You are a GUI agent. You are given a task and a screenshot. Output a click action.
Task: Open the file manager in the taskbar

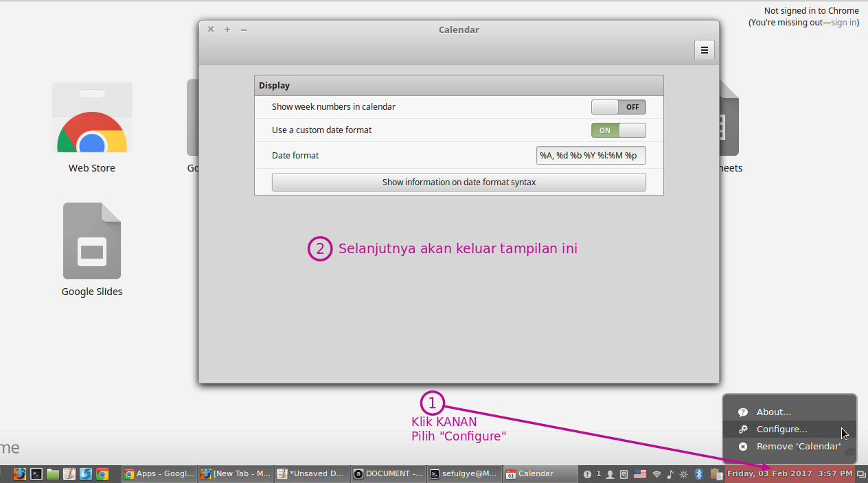[x=52, y=473]
